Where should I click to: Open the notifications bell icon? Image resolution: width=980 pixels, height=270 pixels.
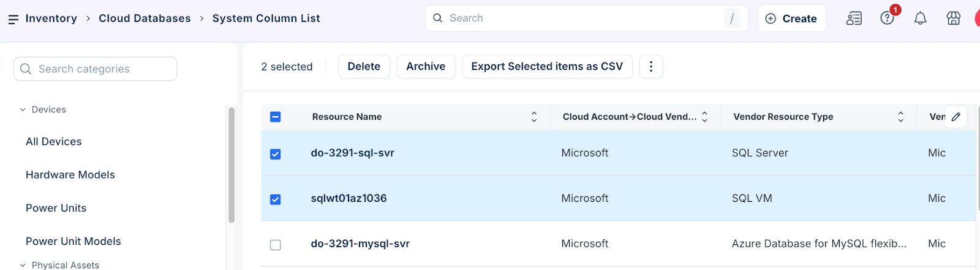[920, 18]
